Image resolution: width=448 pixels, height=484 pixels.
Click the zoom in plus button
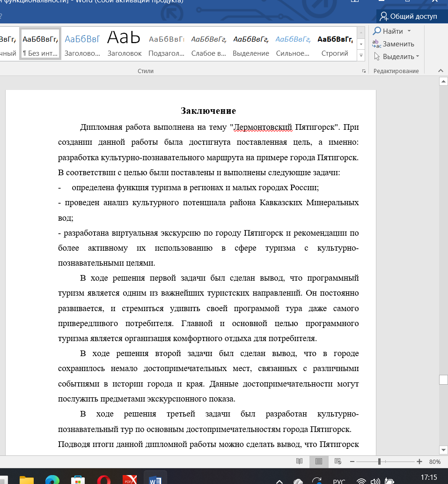click(x=419, y=462)
